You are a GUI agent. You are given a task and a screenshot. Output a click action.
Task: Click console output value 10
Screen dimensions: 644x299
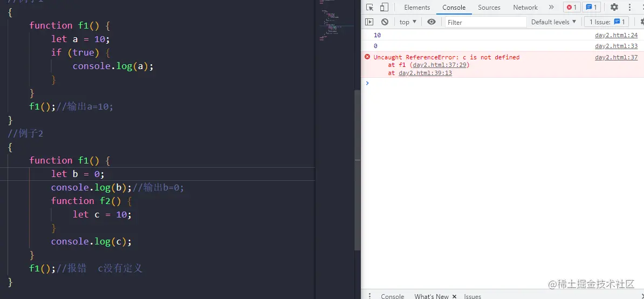tap(377, 35)
